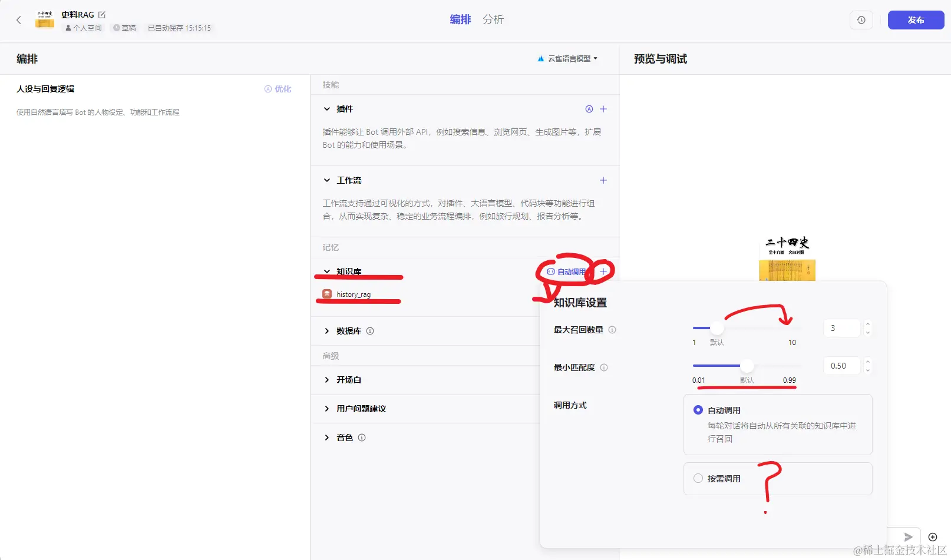Click the 发布 button
This screenshot has height=560, width=951.
pyautogui.click(x=916, y=20)
